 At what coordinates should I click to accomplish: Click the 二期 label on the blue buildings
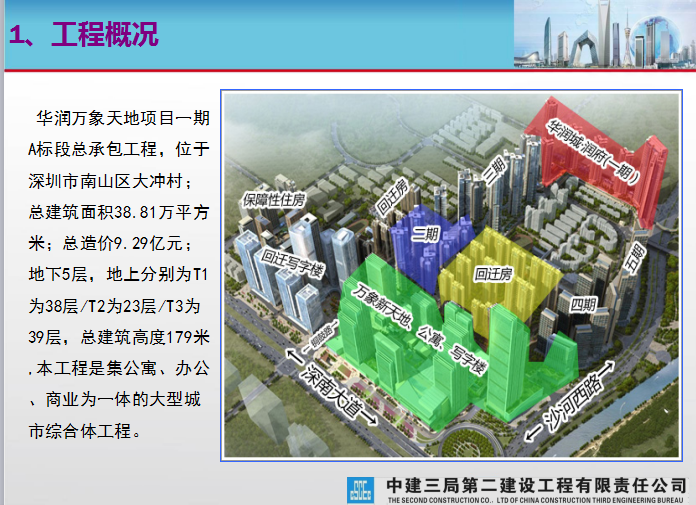(428, 233)
